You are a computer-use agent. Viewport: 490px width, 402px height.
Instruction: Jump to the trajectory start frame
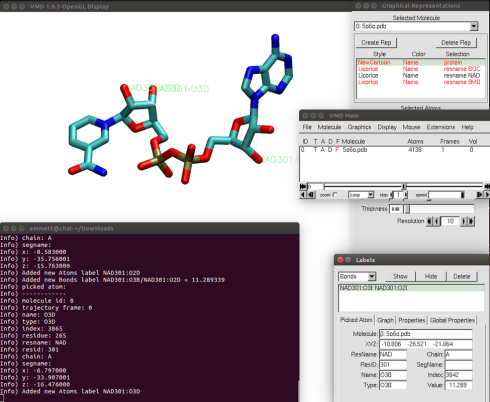(x=303, y=186)
